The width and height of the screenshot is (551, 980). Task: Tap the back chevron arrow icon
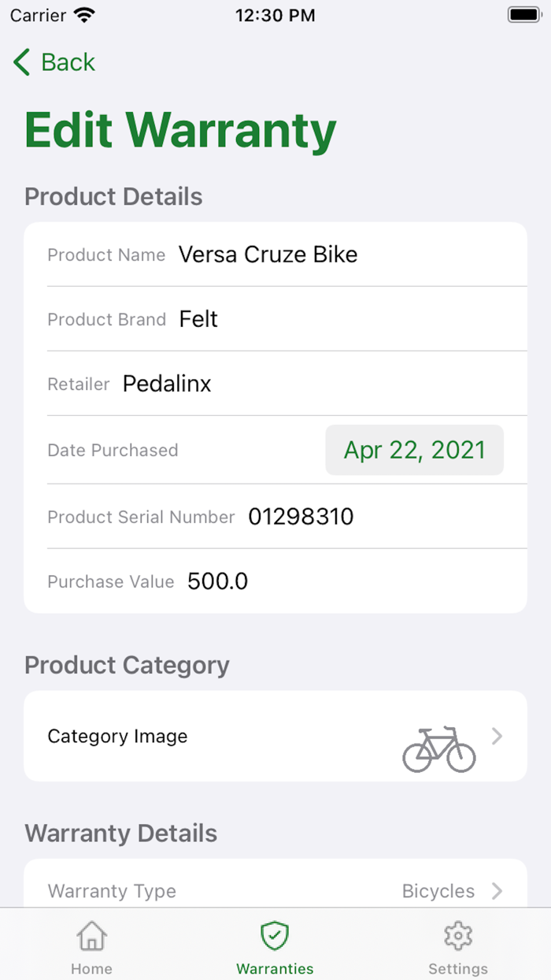tap(22, 62)
